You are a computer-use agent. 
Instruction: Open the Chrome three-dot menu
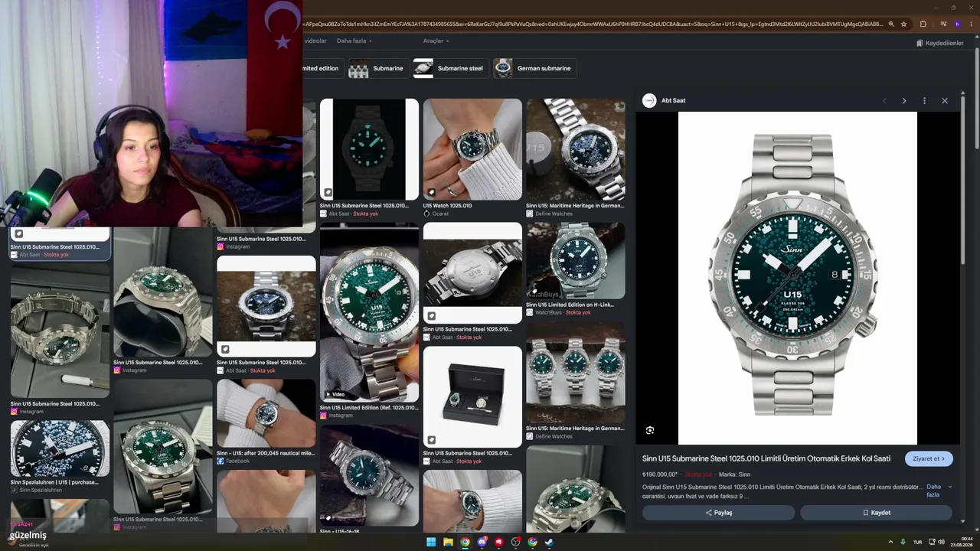tap(972, 24)
